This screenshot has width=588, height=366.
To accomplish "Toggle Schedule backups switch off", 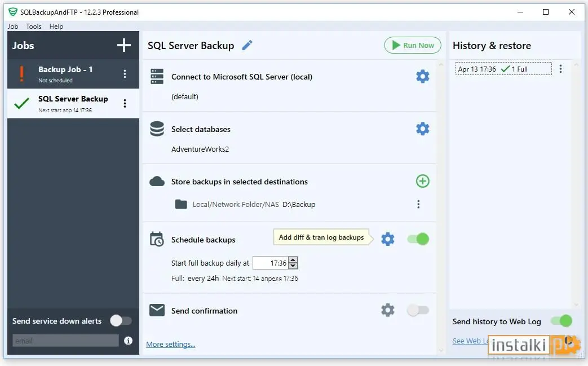I will pyautogui.click(x=418, y=239).
